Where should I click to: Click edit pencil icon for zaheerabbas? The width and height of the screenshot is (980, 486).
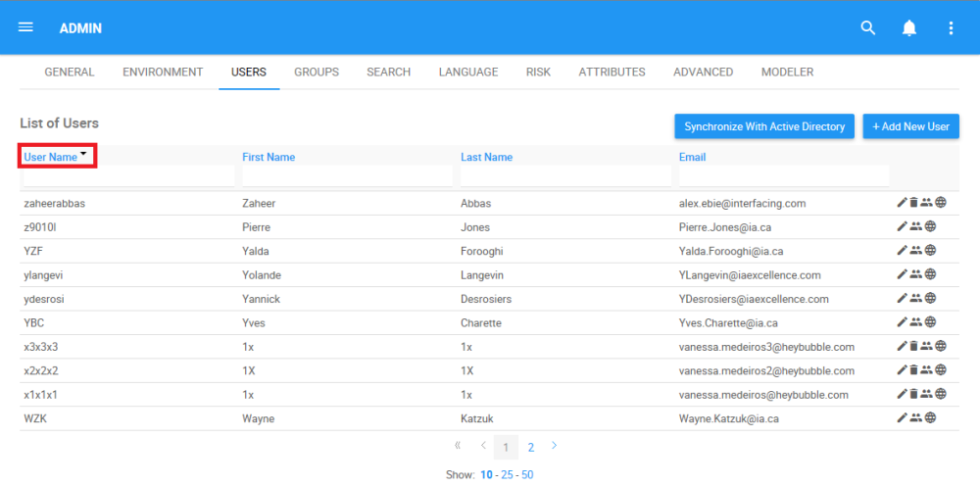(x=902, y=203)
